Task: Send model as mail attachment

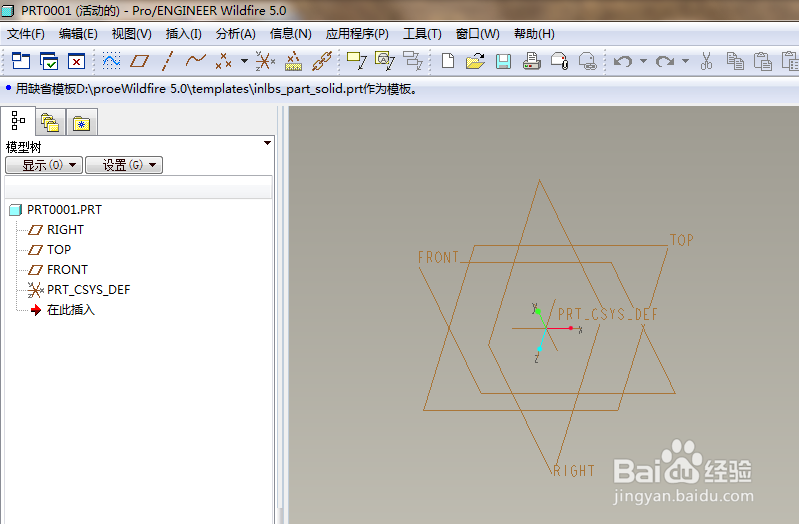Action: click(560, 61)
